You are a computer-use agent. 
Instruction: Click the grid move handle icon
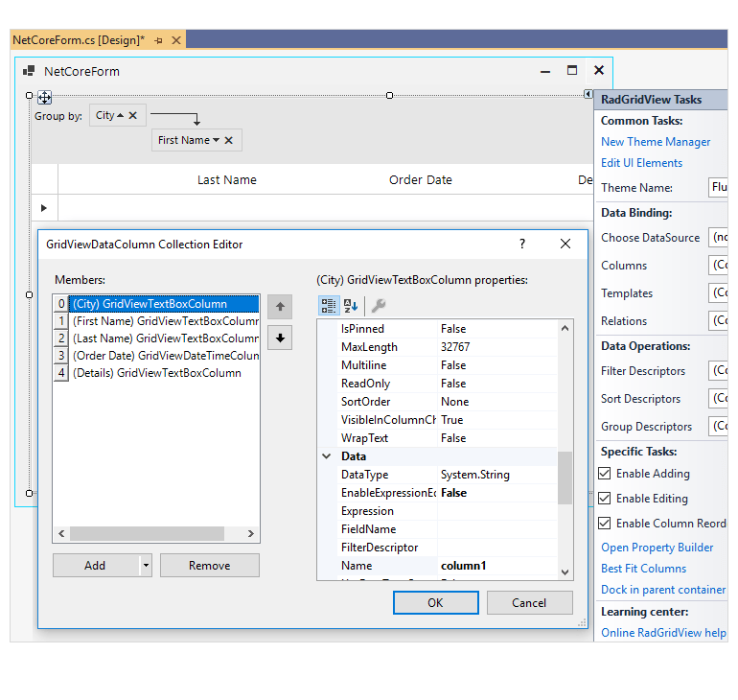click(x=45, y=98)
